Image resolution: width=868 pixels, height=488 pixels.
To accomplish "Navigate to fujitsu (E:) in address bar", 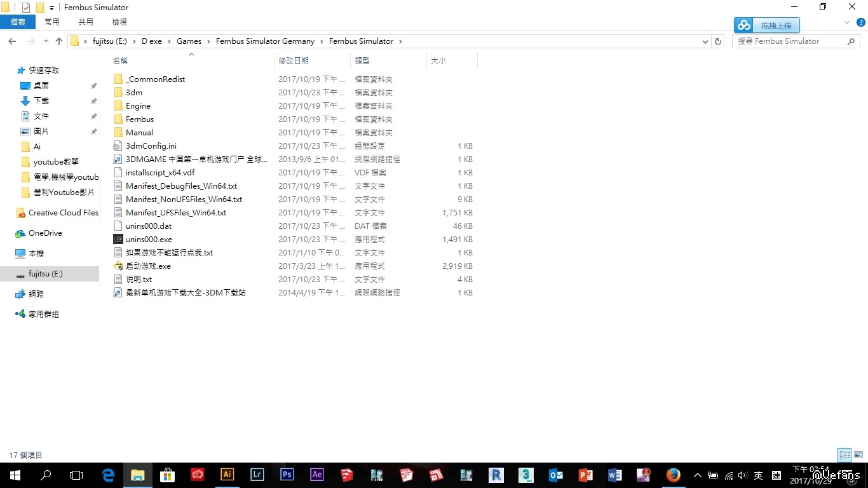I will 110,41.
